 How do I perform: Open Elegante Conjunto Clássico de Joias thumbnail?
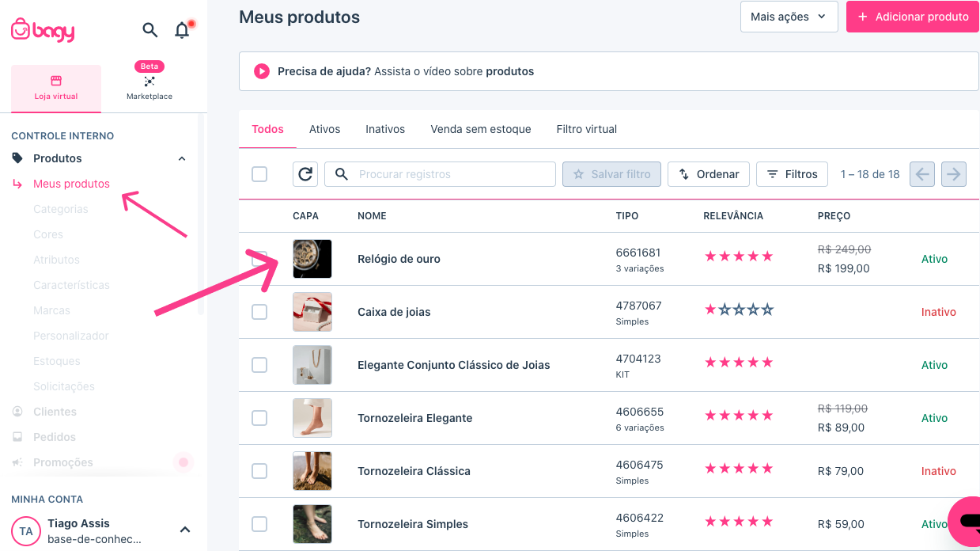[x=312, y=365]
